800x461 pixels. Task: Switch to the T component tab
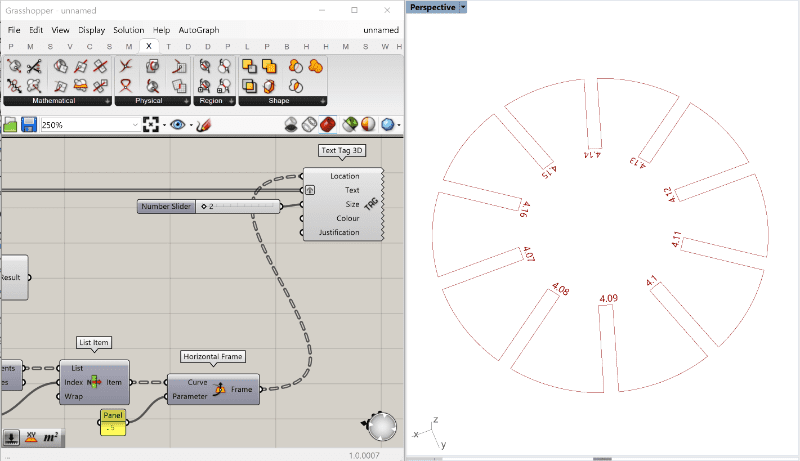click(168, 46)
